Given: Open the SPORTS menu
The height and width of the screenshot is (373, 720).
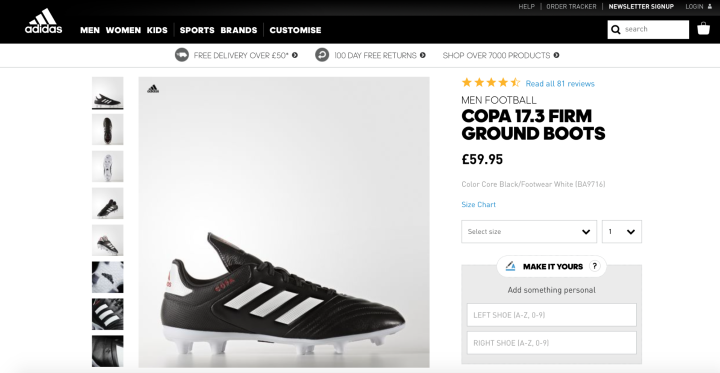Looking at the screenshot, I should tap(197, 30).
